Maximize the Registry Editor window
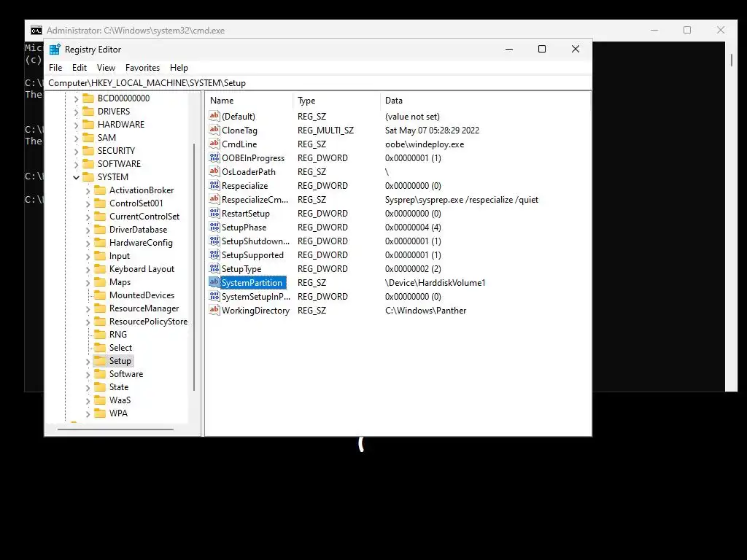The image size is (747, 560). (542, 49)
